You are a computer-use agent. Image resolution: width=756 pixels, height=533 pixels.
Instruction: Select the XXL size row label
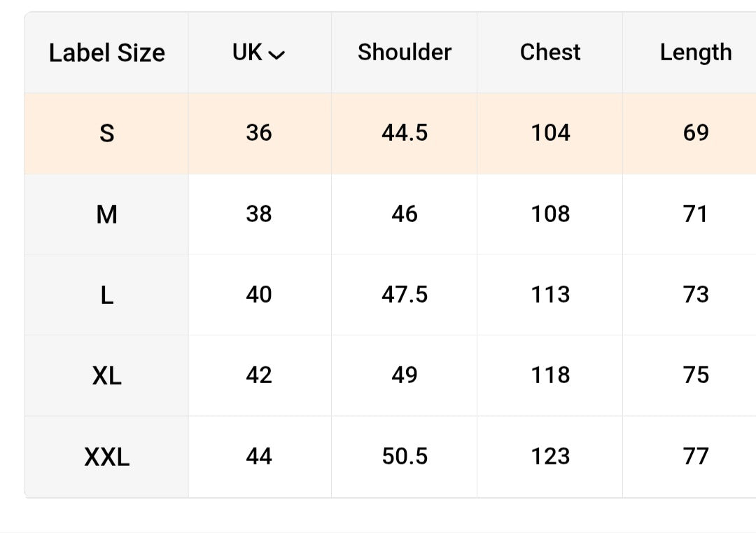[106, 456]
